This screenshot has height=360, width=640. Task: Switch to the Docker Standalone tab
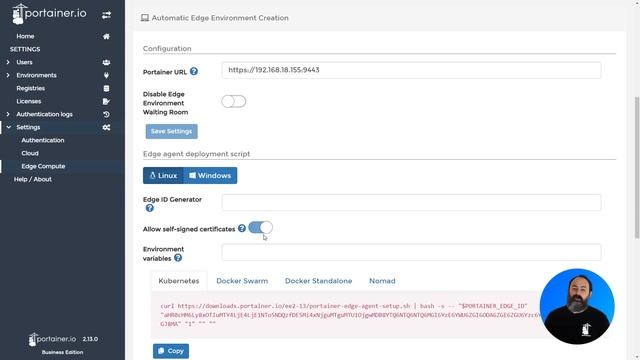pyautogui.click(x=318, y=281)
